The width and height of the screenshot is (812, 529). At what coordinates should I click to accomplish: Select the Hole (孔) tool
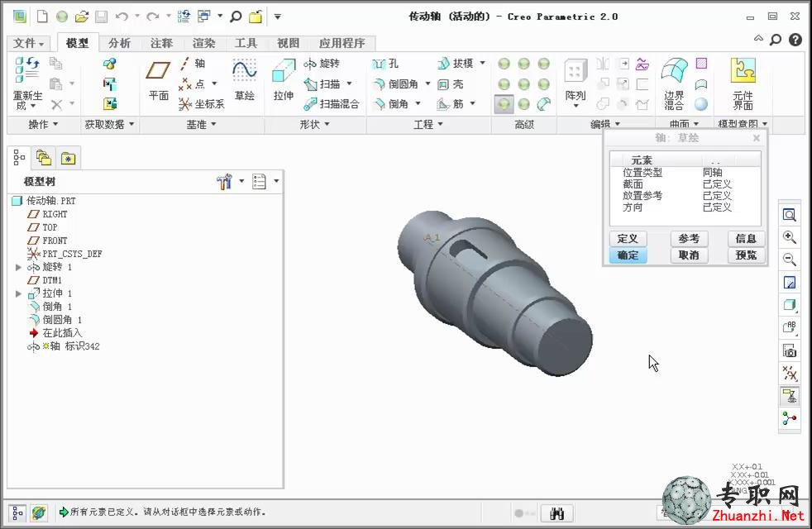[x=385, y=64]
